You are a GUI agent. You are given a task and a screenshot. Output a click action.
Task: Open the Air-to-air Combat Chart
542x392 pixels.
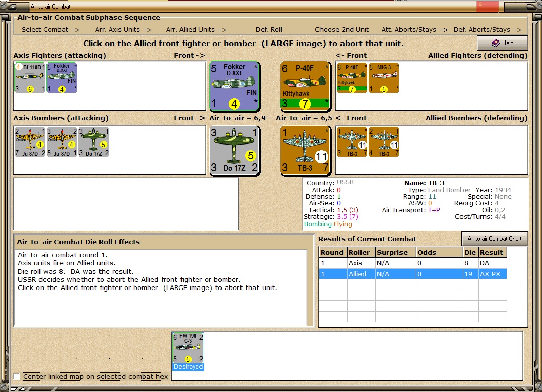coord(494,239)
